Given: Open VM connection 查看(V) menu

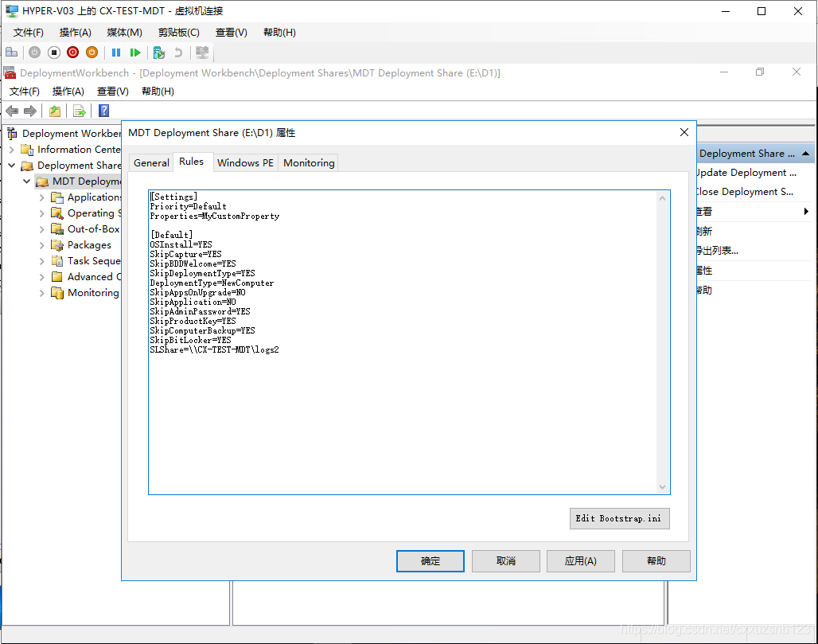Looking at the screenshot, I should click(x=231, y=33).
